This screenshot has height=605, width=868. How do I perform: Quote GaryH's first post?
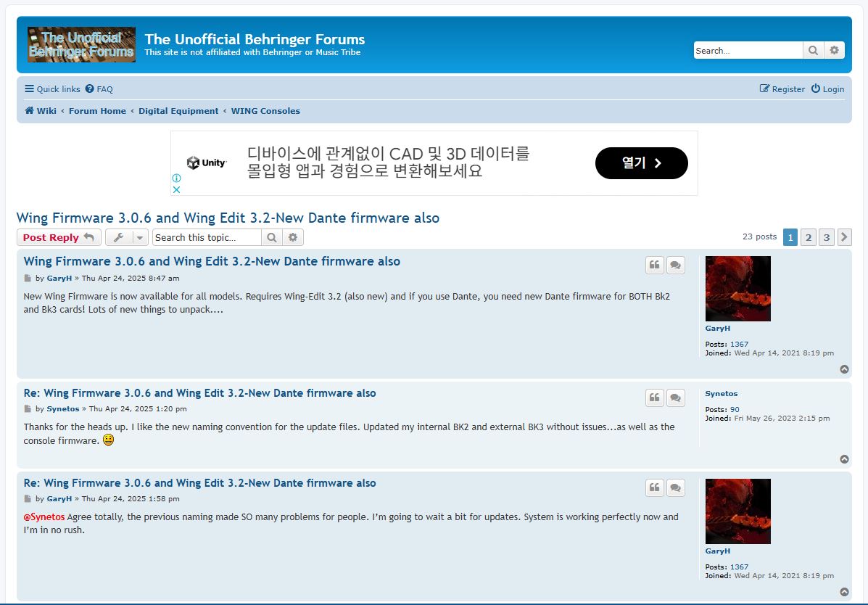coord(654,265)
